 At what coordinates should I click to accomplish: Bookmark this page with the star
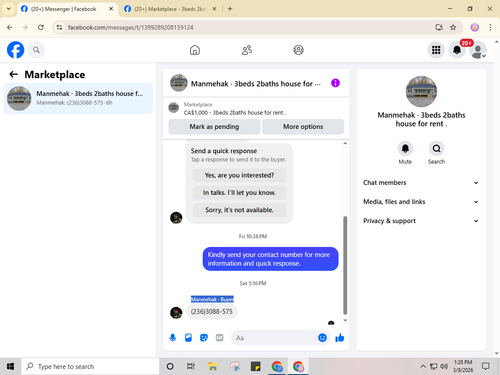coord(453,27)
